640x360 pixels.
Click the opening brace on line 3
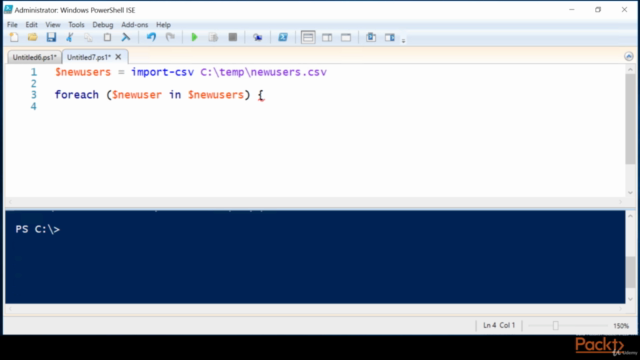261,95
